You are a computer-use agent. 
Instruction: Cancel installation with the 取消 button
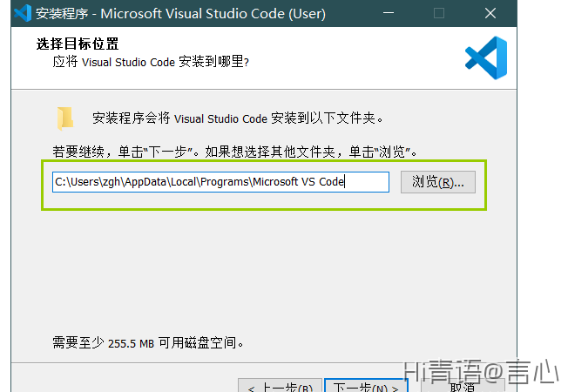[x=463, y=387]
